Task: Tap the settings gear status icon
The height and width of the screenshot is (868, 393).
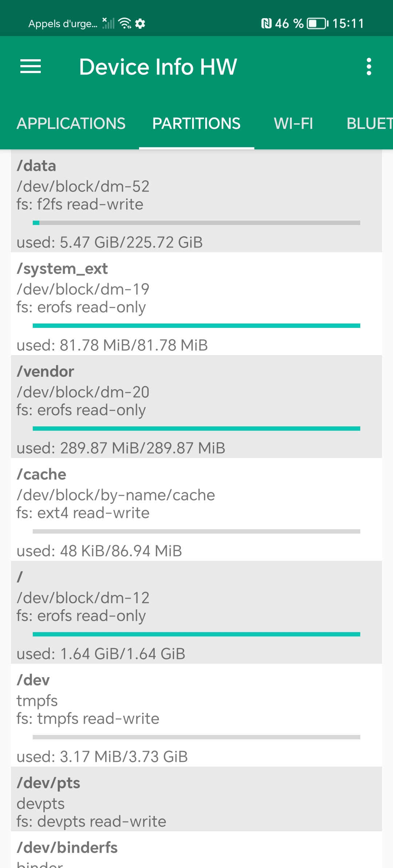Action: tap(140, 24)
